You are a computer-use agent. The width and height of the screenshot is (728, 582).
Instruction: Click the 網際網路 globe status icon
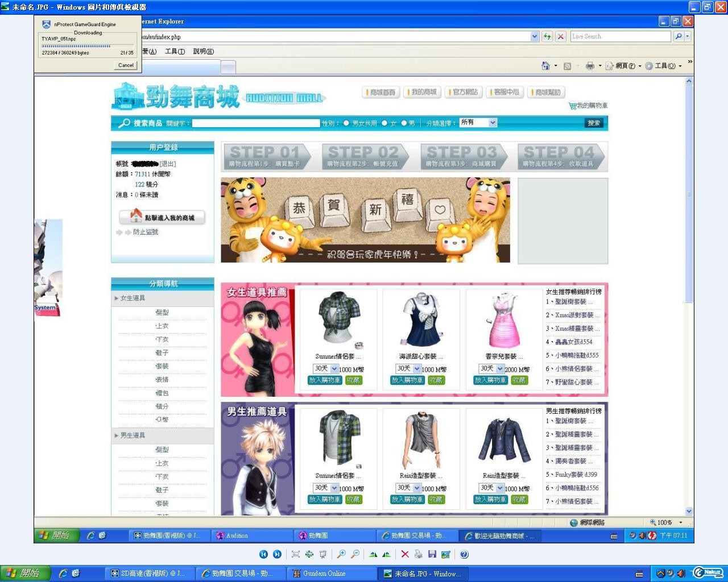[x=574, y=522]
